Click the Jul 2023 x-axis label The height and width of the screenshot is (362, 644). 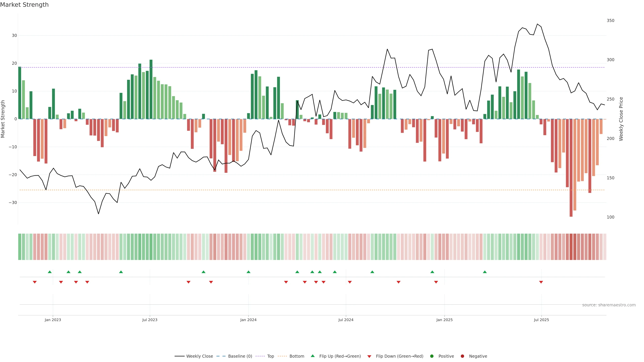point(150,320)
